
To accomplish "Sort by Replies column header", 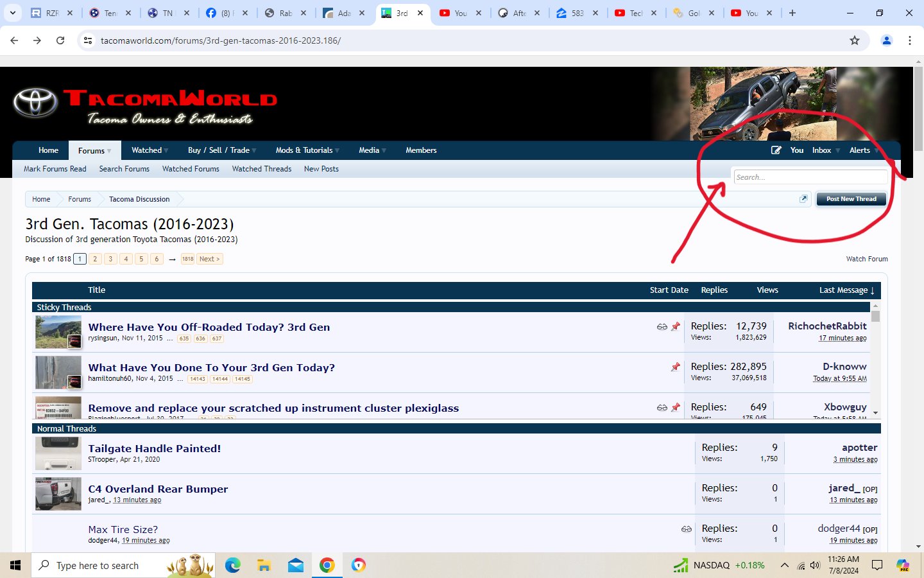I will point(714,290).
